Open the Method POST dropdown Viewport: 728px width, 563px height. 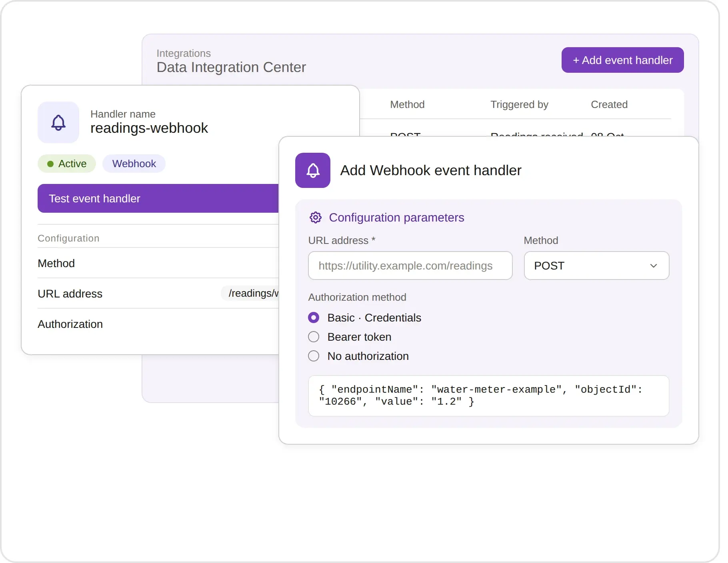coord(596,266)
